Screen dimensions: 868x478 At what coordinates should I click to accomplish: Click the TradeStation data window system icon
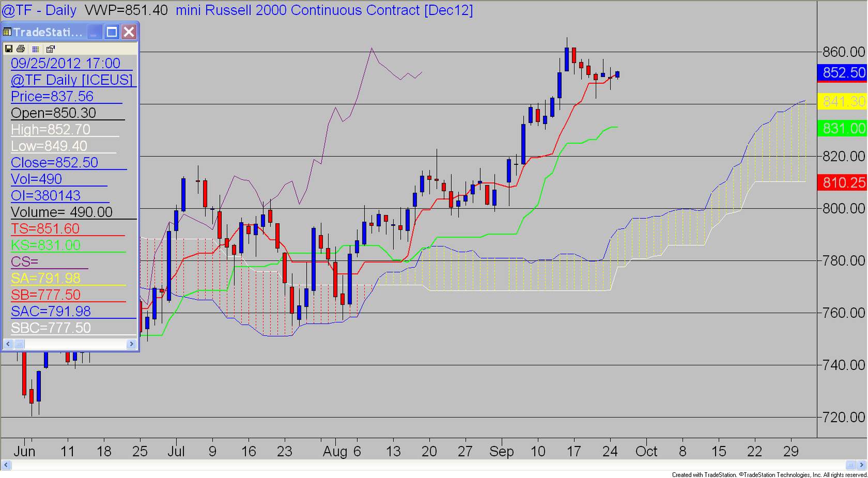[x=7, y=32]
